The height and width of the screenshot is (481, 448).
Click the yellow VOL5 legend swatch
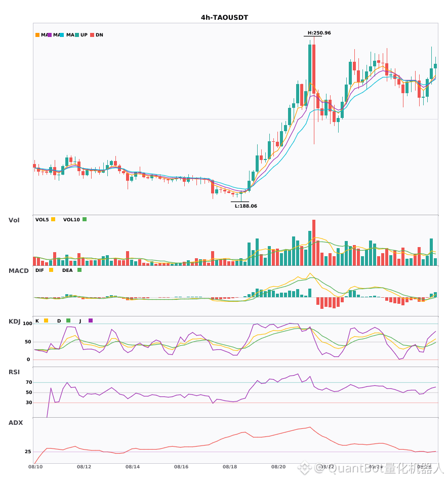click(53, 219)
